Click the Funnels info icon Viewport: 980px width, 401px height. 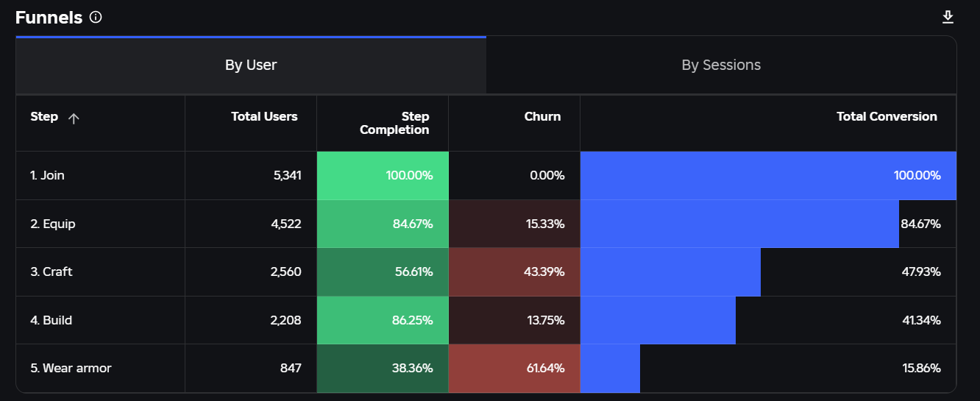coord(96,17)
